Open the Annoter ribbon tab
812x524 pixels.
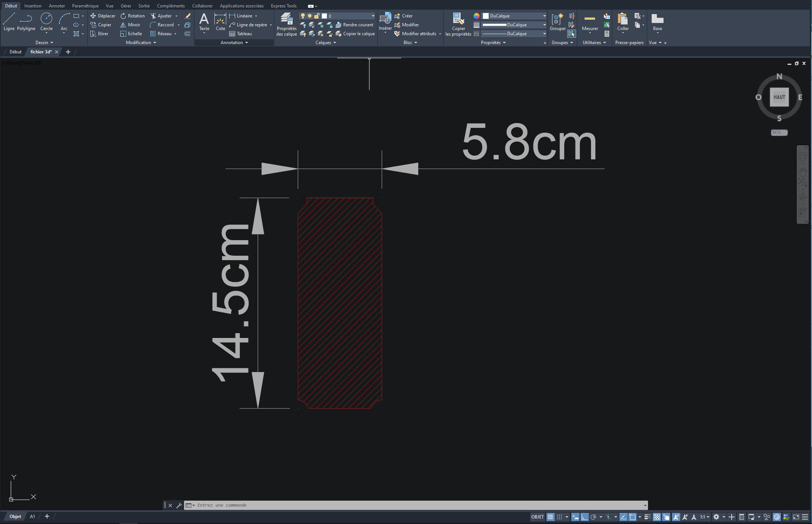[57, 6]
